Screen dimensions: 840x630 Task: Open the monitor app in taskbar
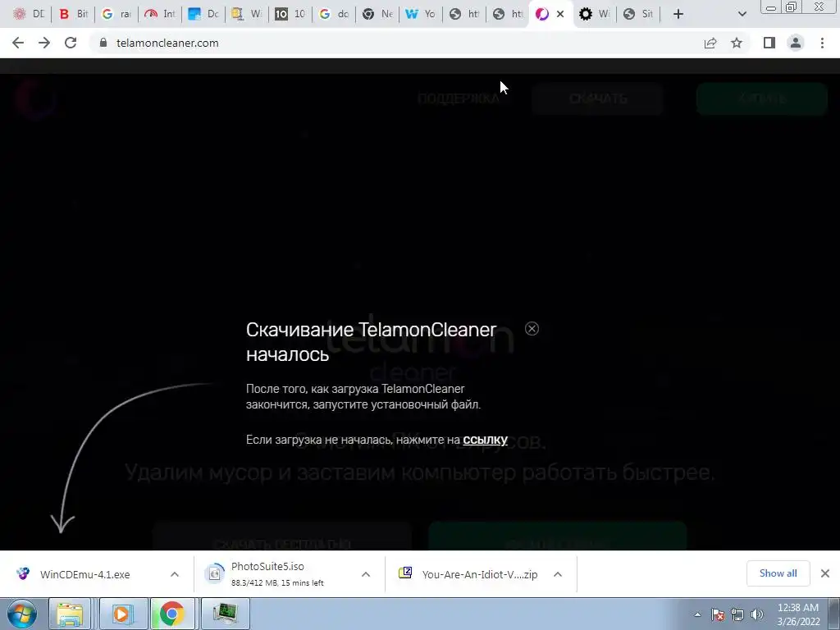pos(225,614)
